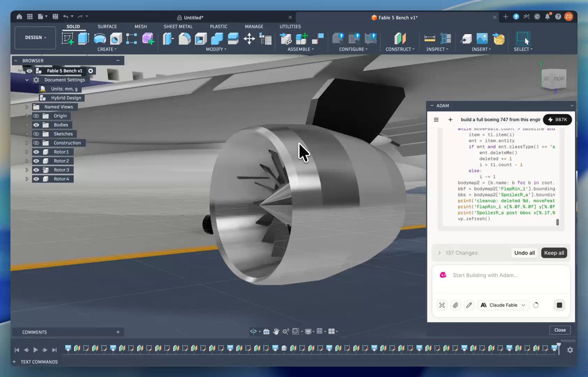This screenshot has height=377, width=588.
Task: Click the Save icon
Action: click(55, 17)
